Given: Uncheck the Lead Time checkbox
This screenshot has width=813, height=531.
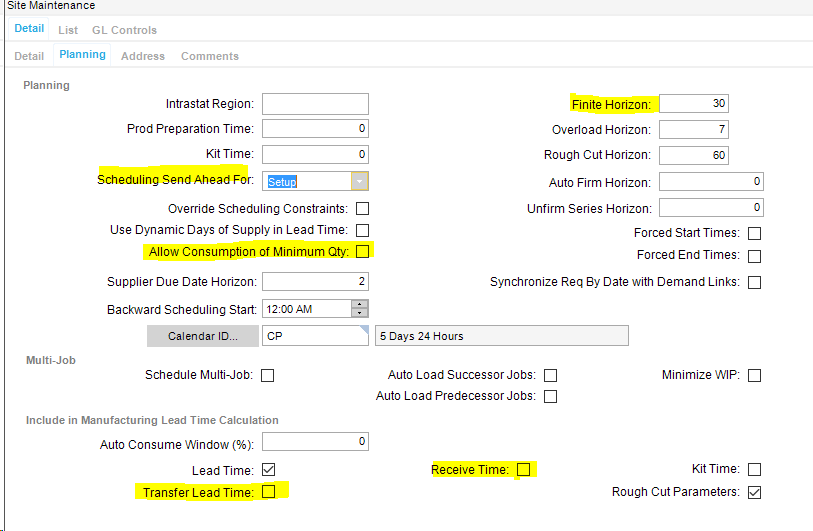Looking at the screenshot, I should [x=269, y=470].
